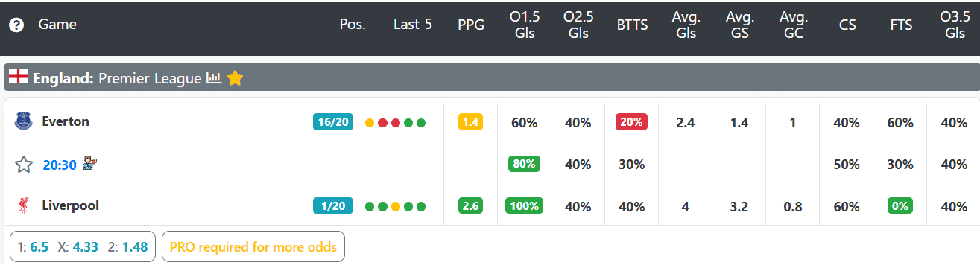This screenshot has height=271, width=980.
Task: Click Everton's red 20% BTTS badge
Action: pyautogui.click(x=631, y=122)
